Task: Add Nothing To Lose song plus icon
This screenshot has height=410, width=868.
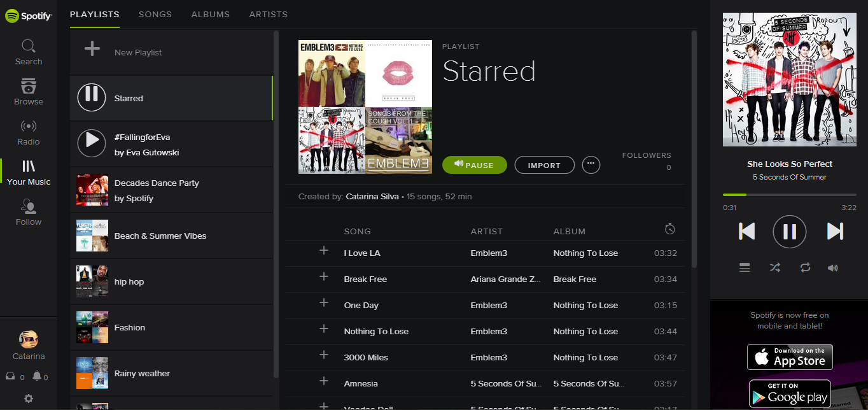Action: (324, 329)
